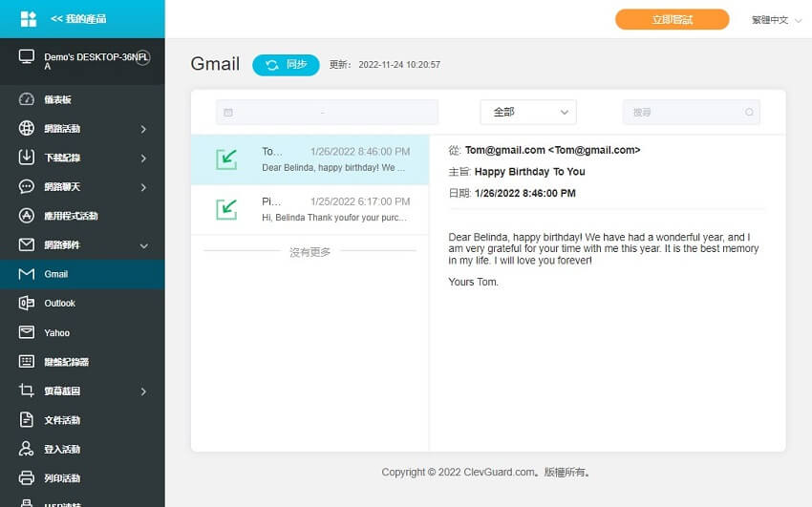
Task: Click the screenshot crop icon
Action: [x=27, y=391]
